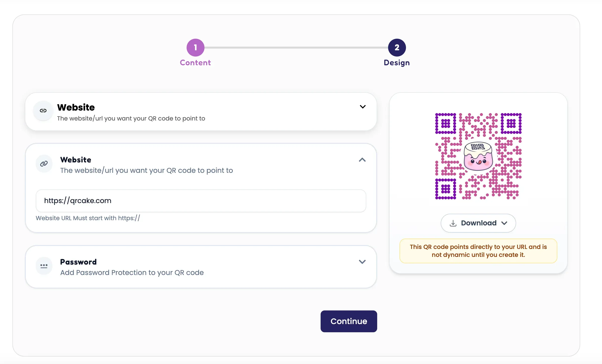Click the progress line between steps
Image resolution: width=602 pixels, height=364 pixels.
tap(296, 47)
